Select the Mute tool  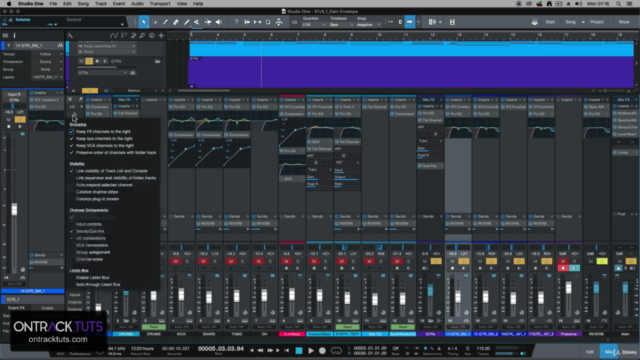tap(197, 22)
